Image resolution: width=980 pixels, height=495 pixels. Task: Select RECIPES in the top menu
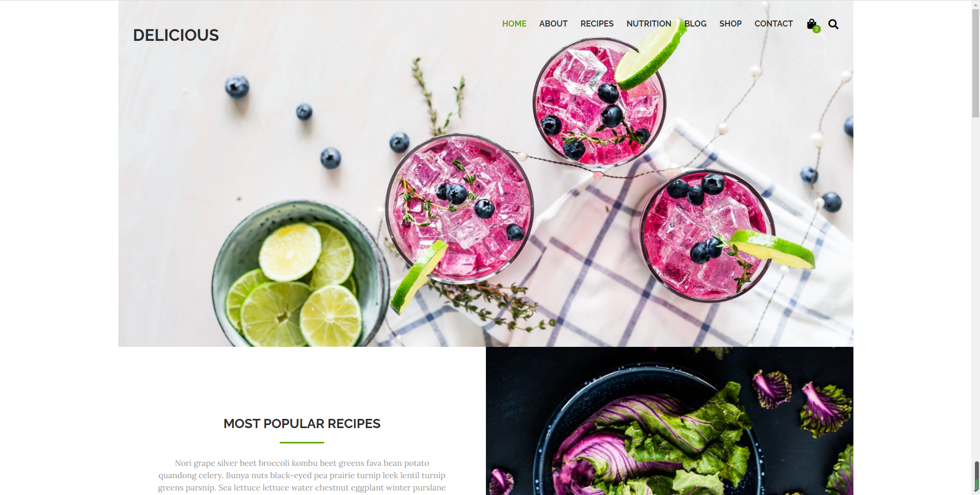[597, 23]
